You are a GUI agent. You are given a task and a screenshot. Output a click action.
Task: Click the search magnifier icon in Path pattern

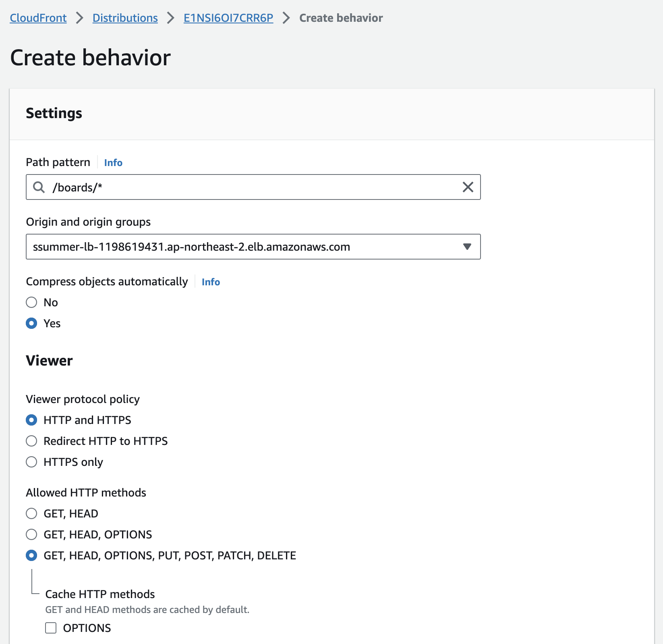point(39,187)
